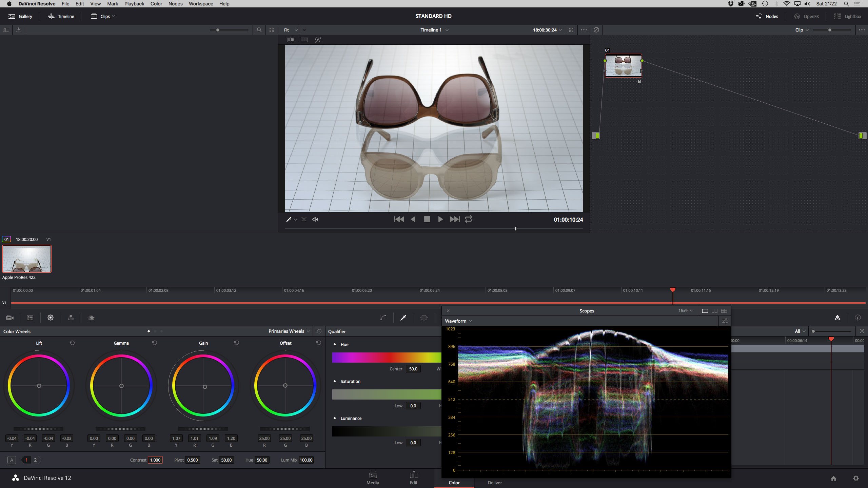Screen dimensions: 868x488
Task: Toggle the Luminance qualifier dot
Action: click(335, 418)
